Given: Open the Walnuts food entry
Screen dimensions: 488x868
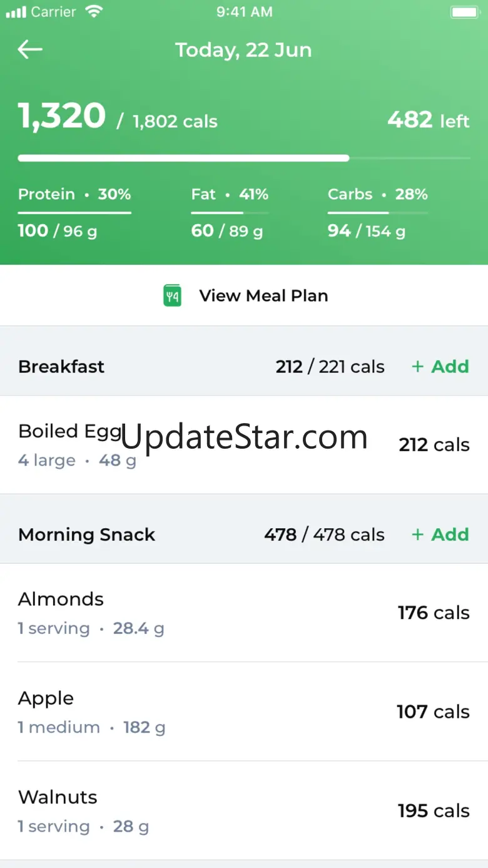Looking at the screenshot, I should coord(244,810).
